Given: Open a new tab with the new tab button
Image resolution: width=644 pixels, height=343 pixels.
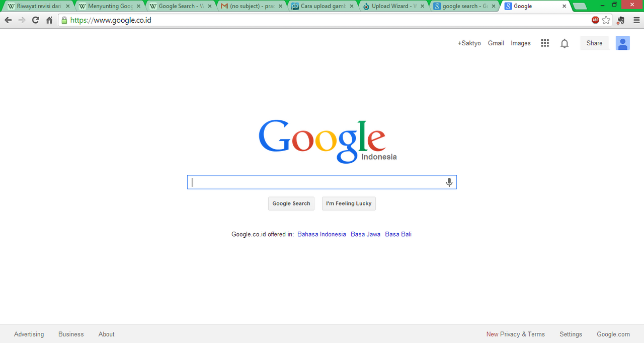Looking at the screenshot, I should 580,7.
